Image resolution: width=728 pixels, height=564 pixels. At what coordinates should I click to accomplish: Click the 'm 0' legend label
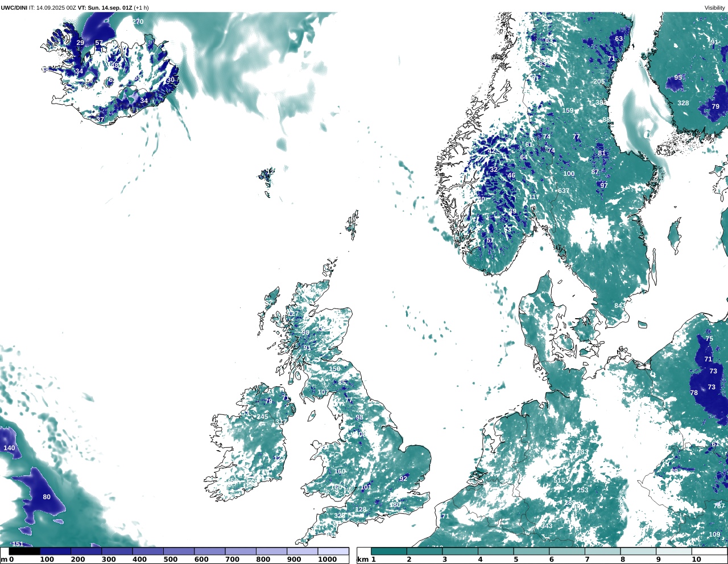[7, 559]
